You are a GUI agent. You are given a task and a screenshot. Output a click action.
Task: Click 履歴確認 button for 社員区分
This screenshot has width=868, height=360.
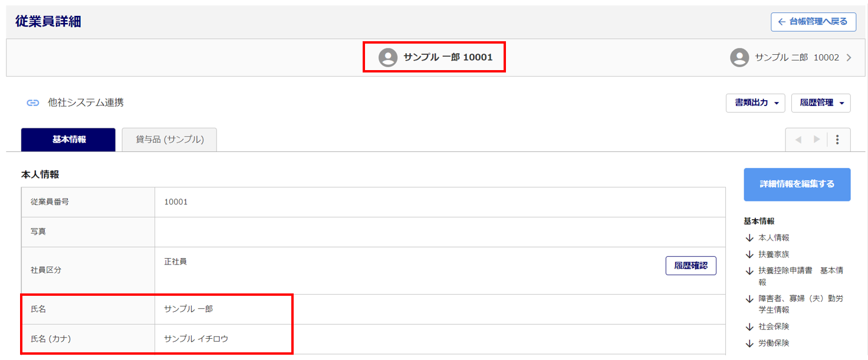pyautogui.click(x=691, y=266)
